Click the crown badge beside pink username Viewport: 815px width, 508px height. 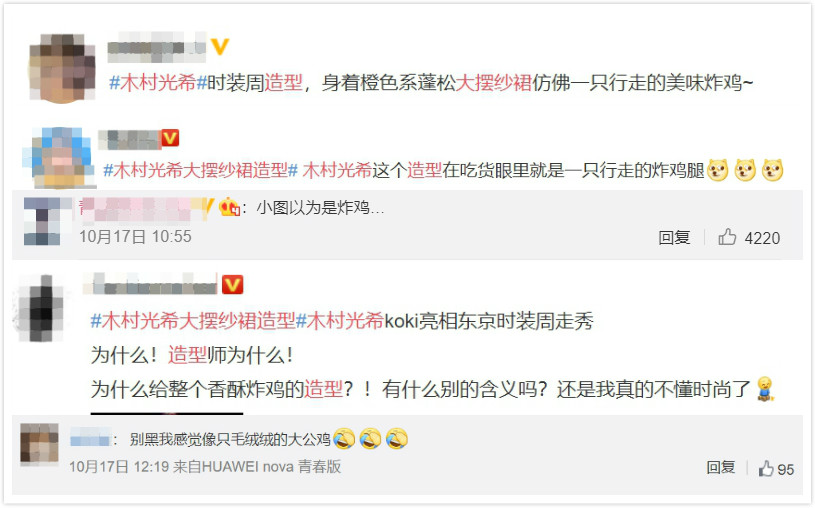tap(229, 207)
